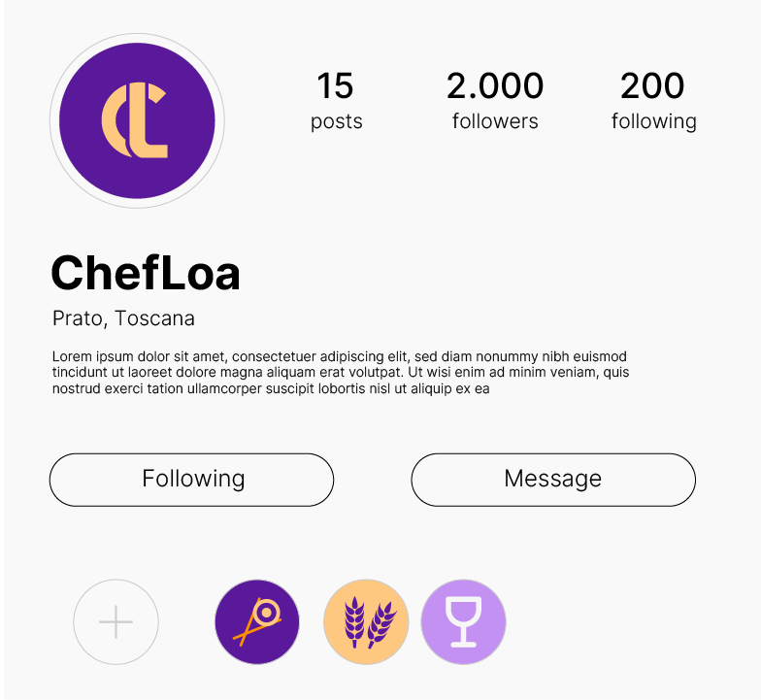This screenshot has height=700, width=761.
Task: Click the number 15 above posts
Action: point(335,86)
